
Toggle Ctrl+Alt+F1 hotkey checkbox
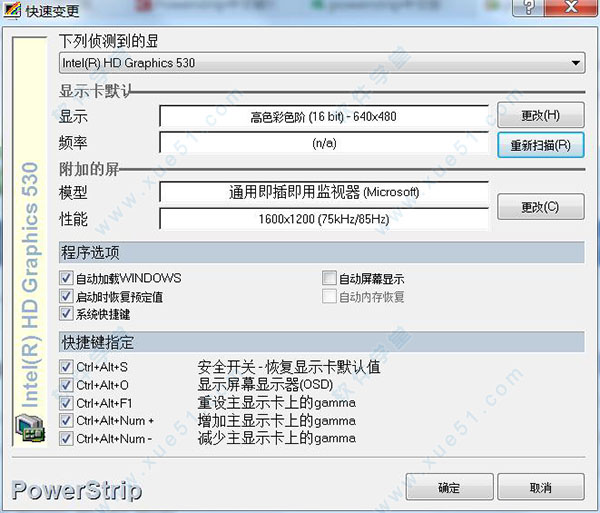(x=66, y=403)
